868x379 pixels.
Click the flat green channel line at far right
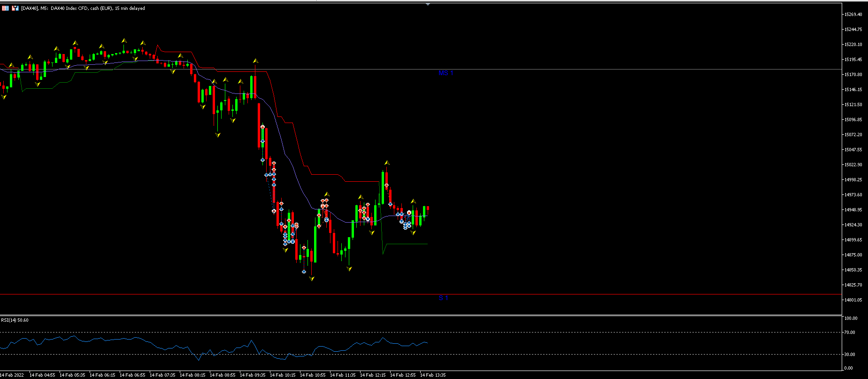(x=407, y=244)
